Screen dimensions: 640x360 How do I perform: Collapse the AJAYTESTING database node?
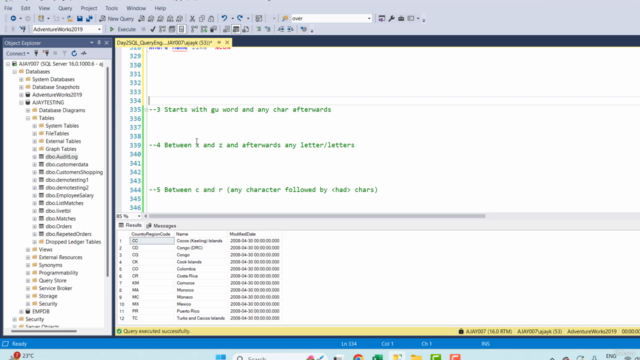(x=21, y=102)
